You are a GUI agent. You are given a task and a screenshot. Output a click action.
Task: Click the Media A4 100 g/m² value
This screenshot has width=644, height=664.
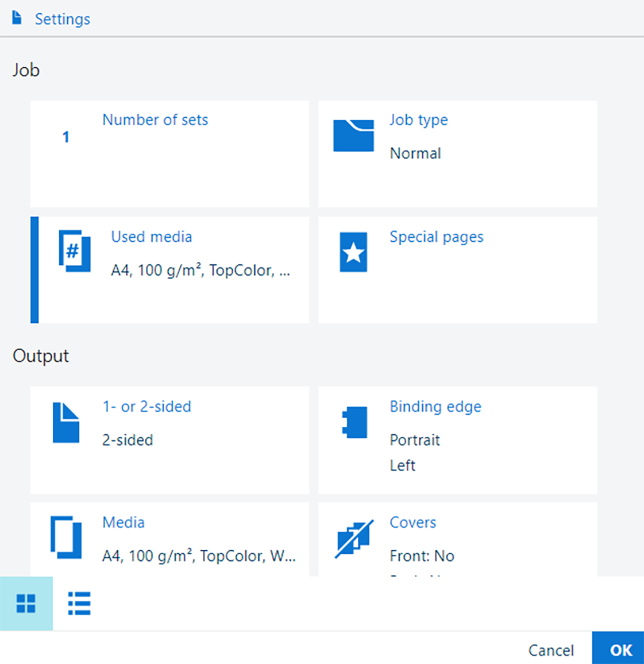pyautogui.click(x=199, y=556)
